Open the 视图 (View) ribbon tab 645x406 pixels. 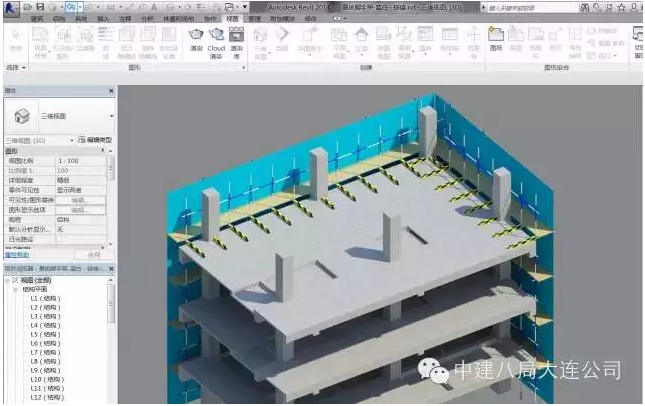(x=232, y=19)
